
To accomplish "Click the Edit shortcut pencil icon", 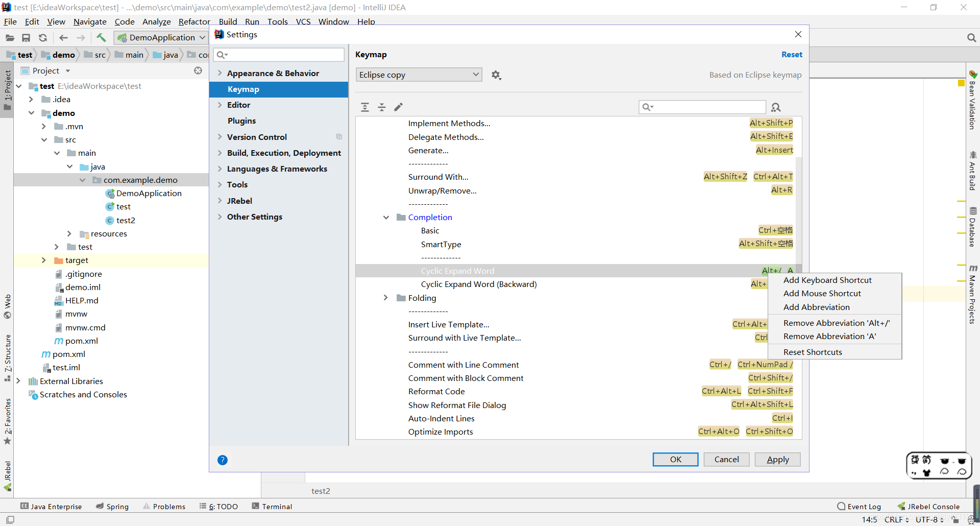I will (399, 107).
